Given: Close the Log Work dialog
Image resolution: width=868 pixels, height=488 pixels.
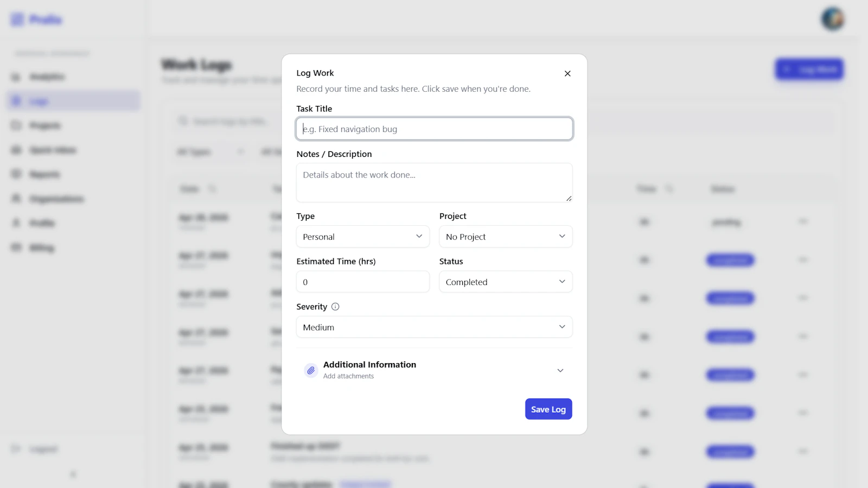Looking at the screenshot, I should (567, 73).
